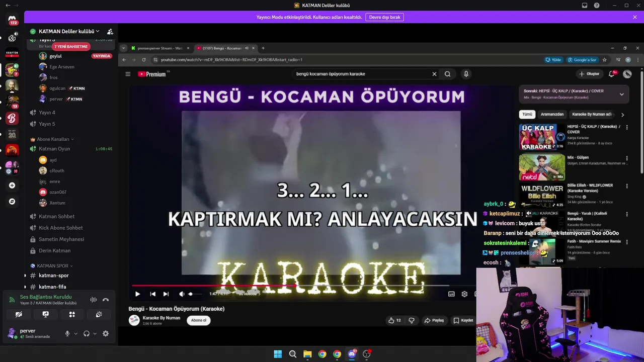Open Discord direct messages home

pyautogui.click(x=12, y=20)
